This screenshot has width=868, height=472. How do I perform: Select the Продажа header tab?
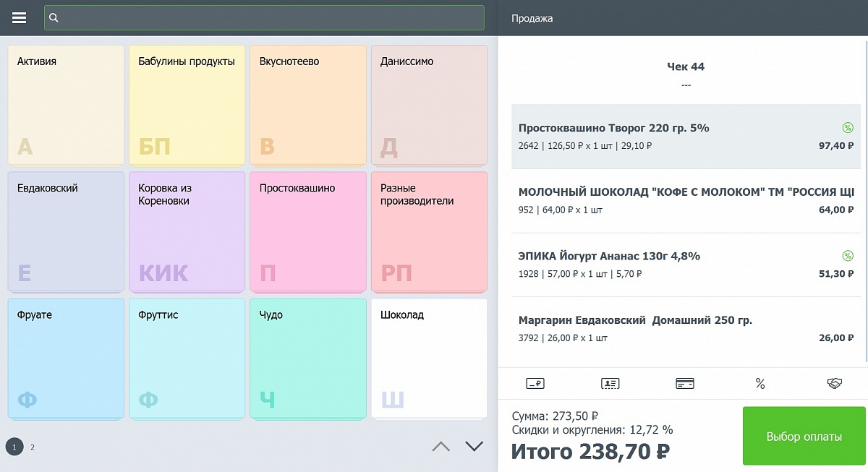(x=532, y=18)
